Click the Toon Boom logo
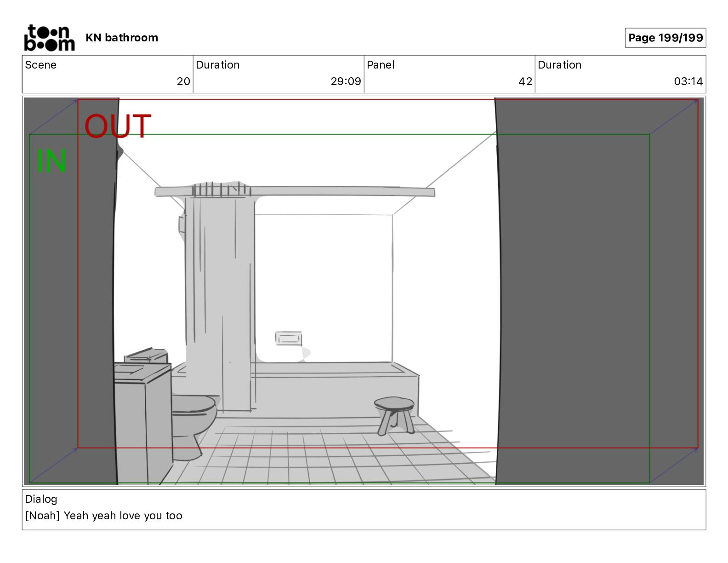Screen dimensions: 728x563 pos(49,38)
